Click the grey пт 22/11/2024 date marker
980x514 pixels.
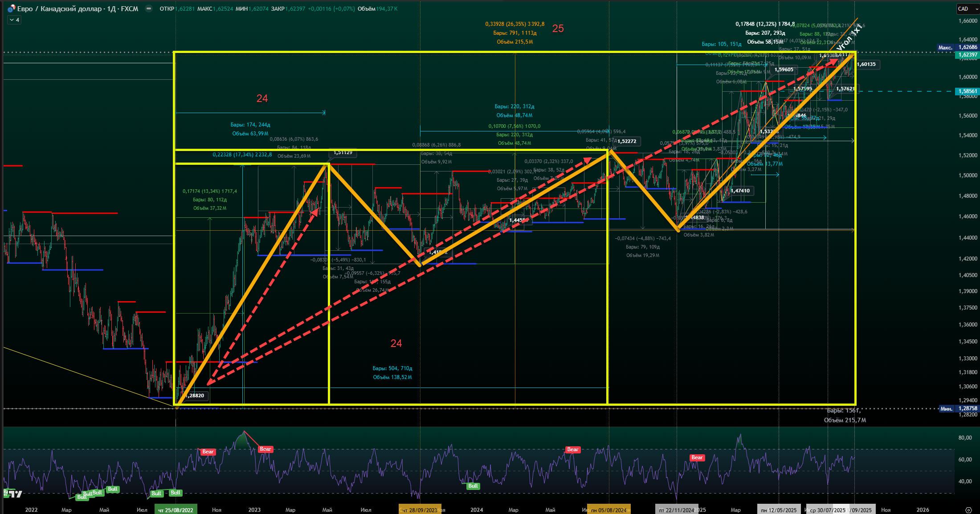pos(676,510)
